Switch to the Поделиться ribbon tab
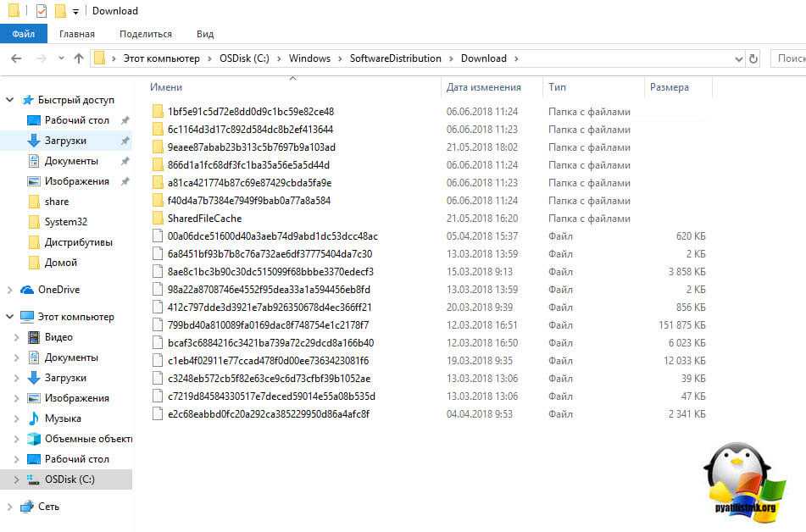Screen dimensions: 806x532 [146, 34]
